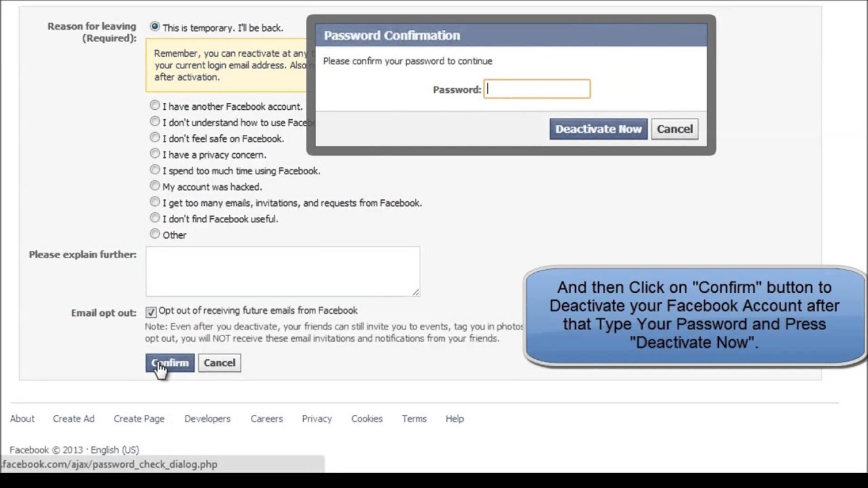Click the 'Reason for leaving (Required):' label
The image size is (868, 488).
point(92,32)
